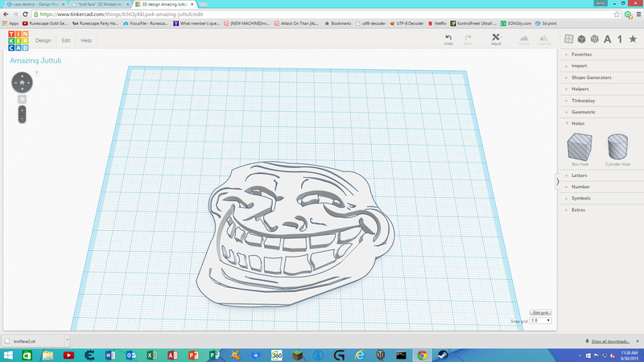Launch Steam from the taskbar
644x362 pixels.
click(x=443, y=355)
